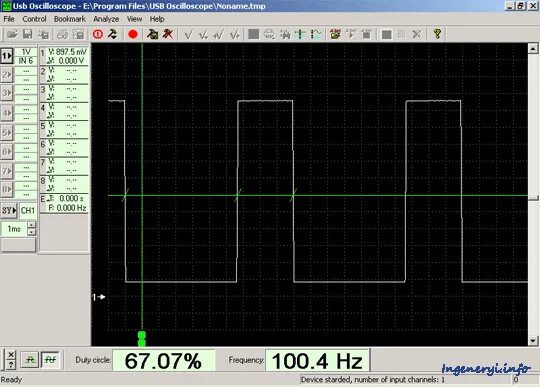Click the fourth checkmark icon with plus

(235, 34)
